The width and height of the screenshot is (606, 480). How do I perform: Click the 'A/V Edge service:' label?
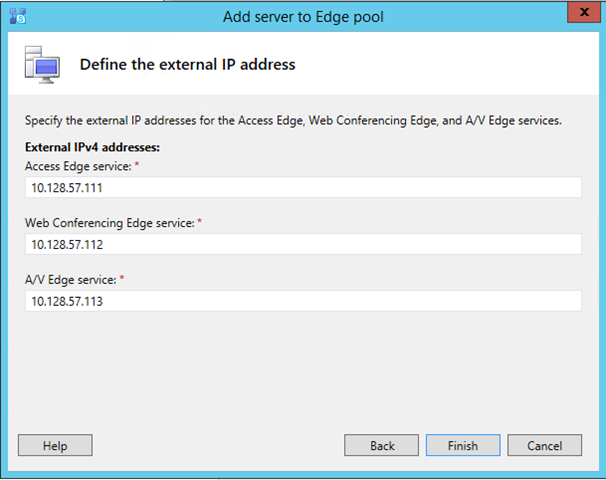pyautogui.click(x=71, y=280)
